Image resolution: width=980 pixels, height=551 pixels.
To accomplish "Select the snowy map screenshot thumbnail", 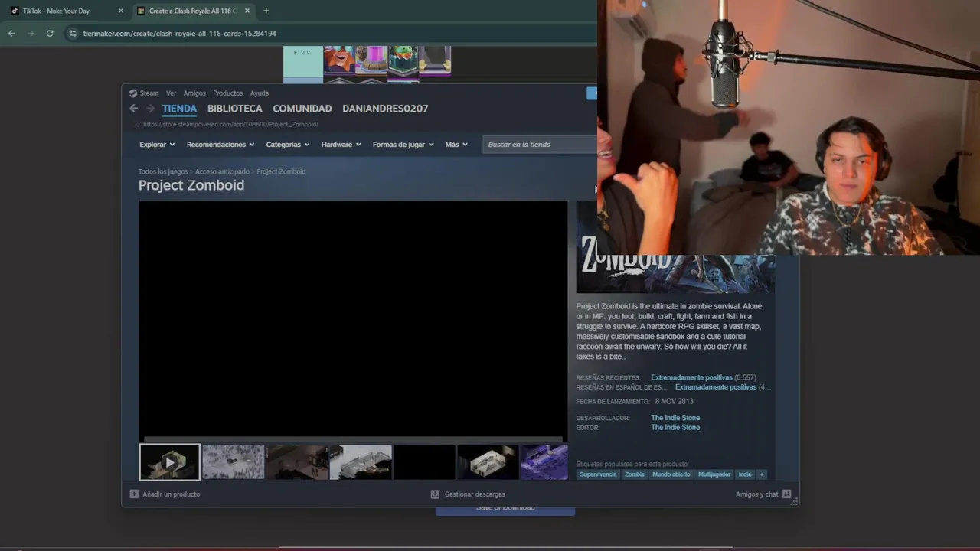I will tap(234, 462).
